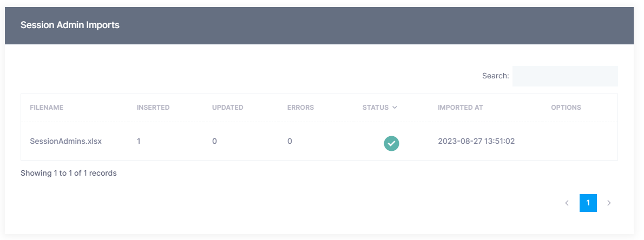
Task: Click the errors count value in the row
Action: pyautogui.click(x=290, y=141)
